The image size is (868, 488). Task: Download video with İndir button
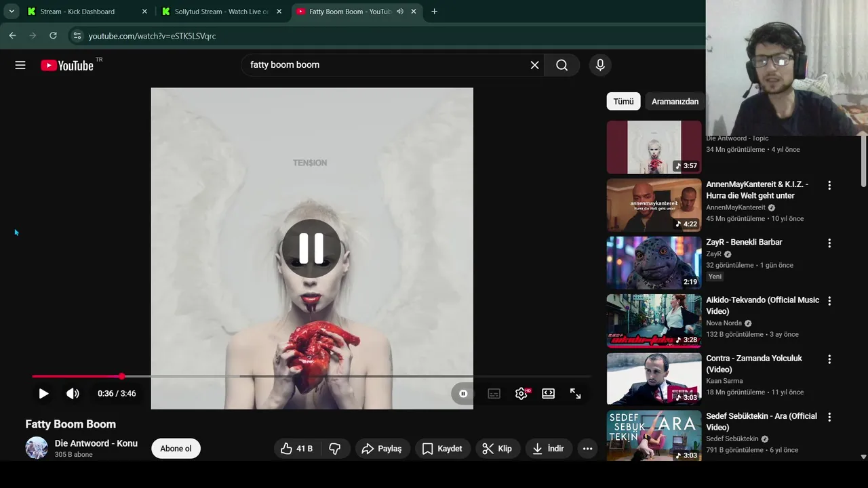548,449
